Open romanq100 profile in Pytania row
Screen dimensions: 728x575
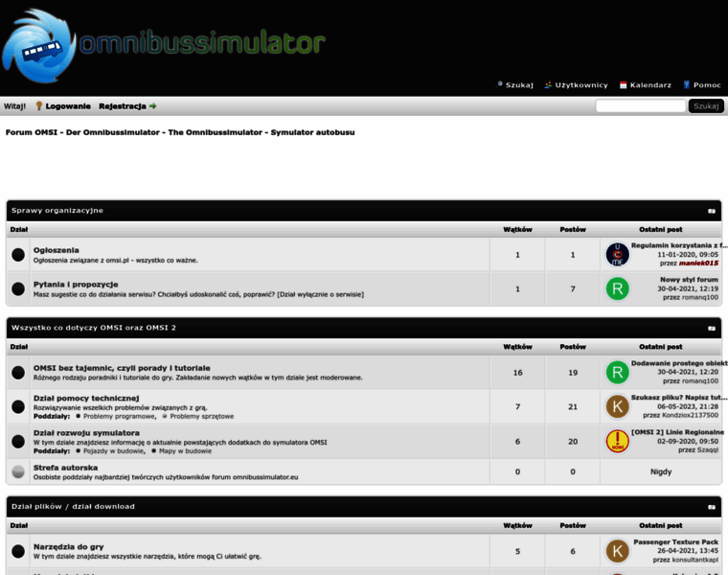coord(700,297)
